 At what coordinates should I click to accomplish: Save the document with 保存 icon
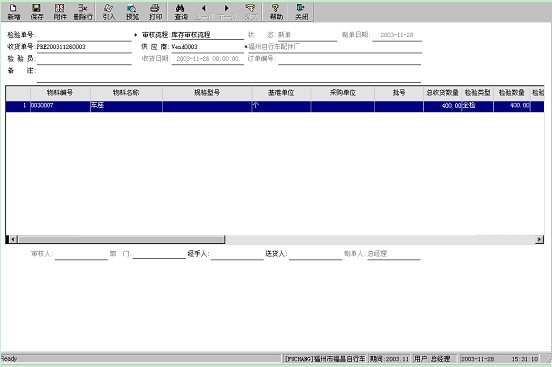tap(37, 12)
